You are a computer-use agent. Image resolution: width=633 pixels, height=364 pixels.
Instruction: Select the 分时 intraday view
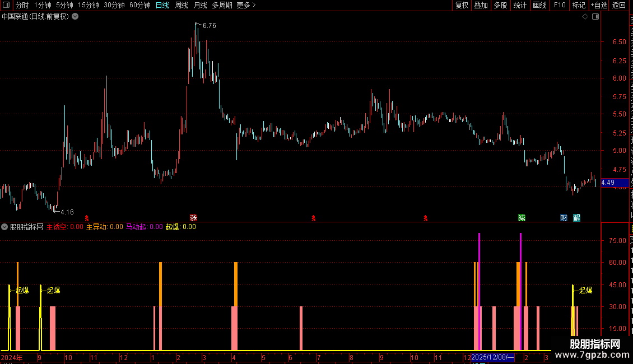click(22, 5)
